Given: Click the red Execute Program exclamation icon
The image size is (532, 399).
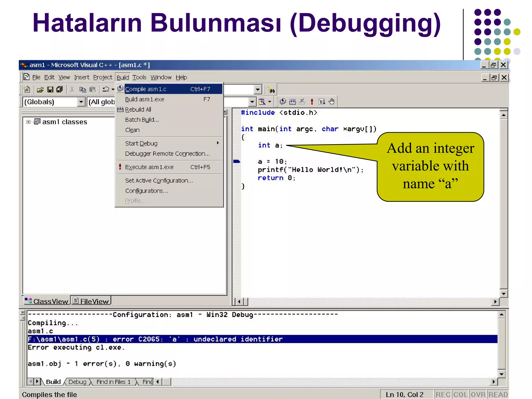Looking at the screenshot, I should tap(312, 102).
